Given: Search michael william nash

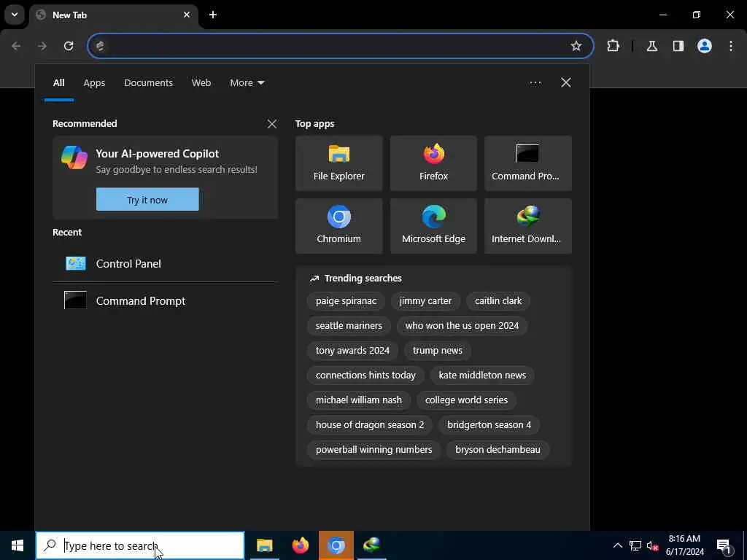Looking at the screenshot, I should pos(359,400).
